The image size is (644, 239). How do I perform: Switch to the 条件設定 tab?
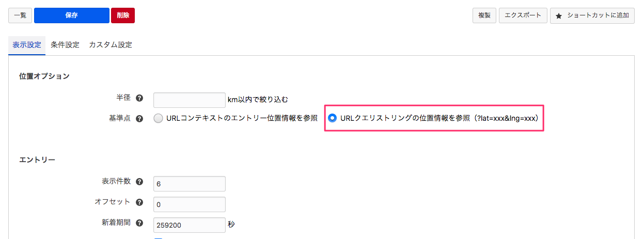click(x=65, y=45)
